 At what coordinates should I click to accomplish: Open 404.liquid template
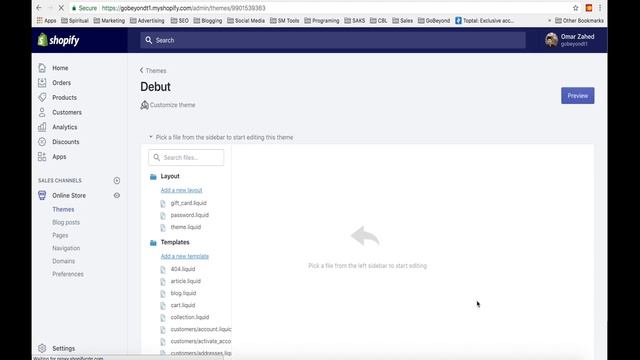point(183,269)
